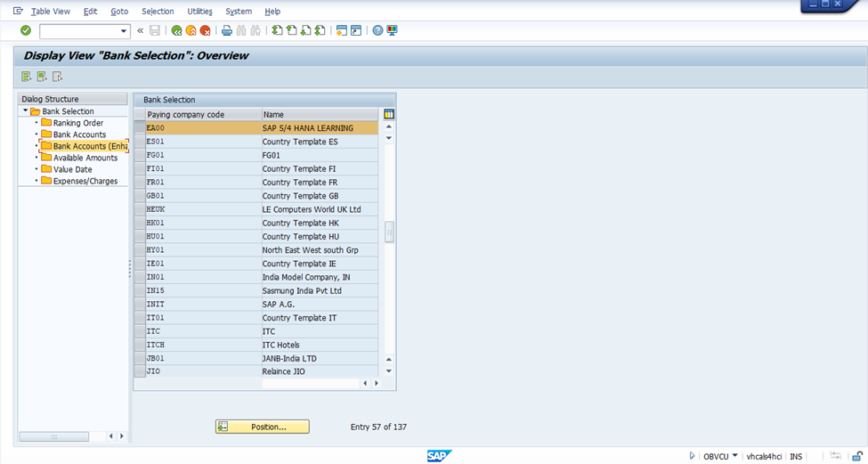Open the Help menu
This screenshot has width=868, height=464.
click(x=272, y=11)
